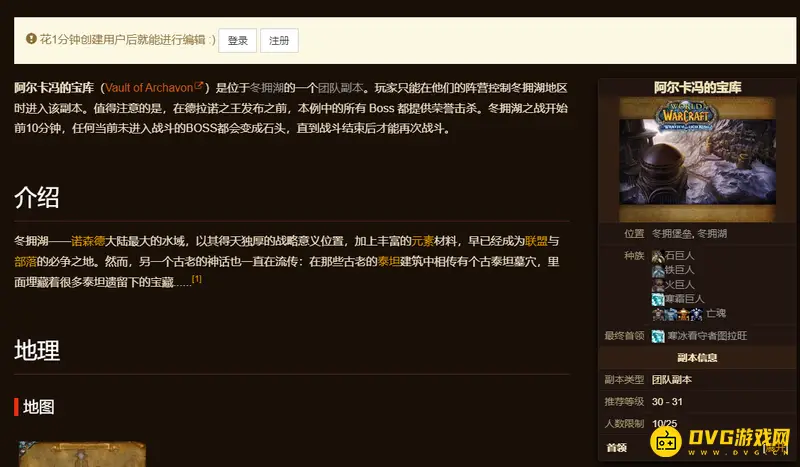800x467 pixels.
Task: Open the 石巨人 link in infobox
Action: pos(680,255)
